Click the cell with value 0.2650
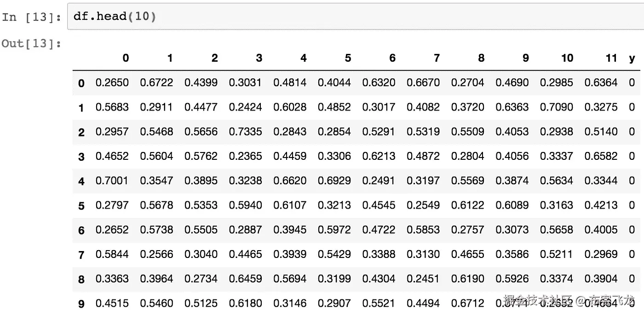This screenshot has height=316, width=644. click(112, 83)
